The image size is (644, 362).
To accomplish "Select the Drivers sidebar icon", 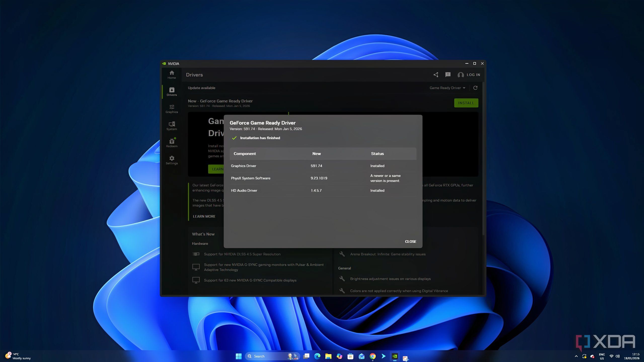I will tap(172, 92).
